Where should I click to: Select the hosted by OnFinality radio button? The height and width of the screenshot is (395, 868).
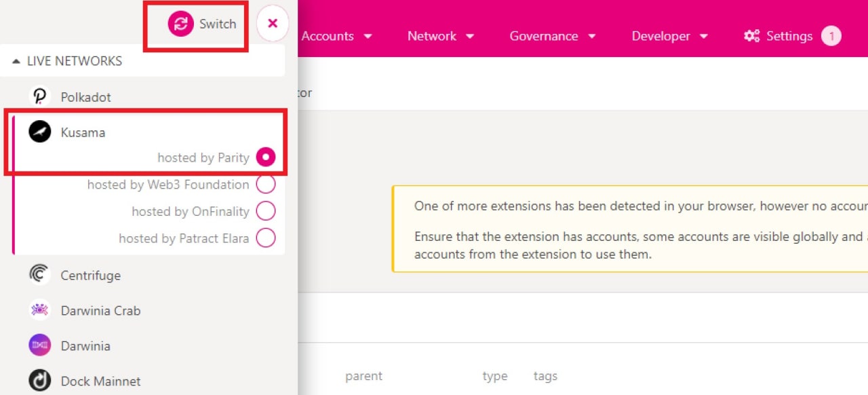pos(266,211)
